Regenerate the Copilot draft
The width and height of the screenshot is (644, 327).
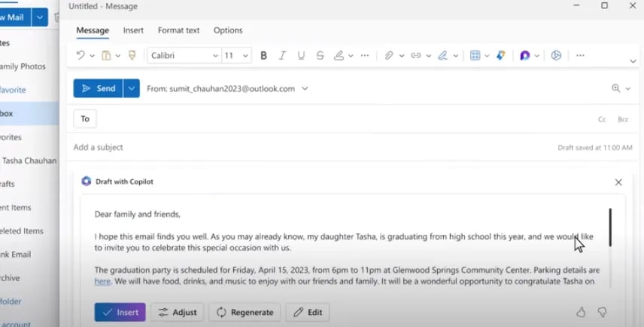(x=245, y=312)
